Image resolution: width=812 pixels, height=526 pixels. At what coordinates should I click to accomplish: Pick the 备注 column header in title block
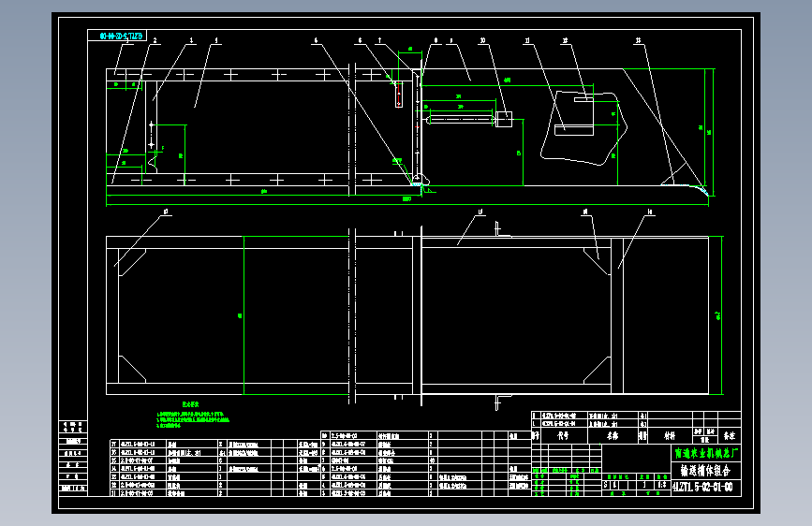pos(730,436)
